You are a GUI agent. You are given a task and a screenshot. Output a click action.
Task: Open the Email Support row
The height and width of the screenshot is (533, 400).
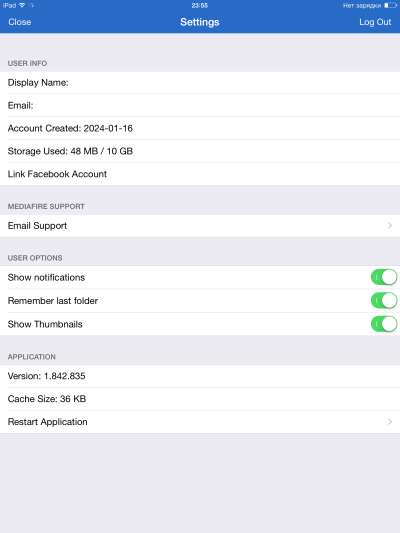tap(200, 226)
